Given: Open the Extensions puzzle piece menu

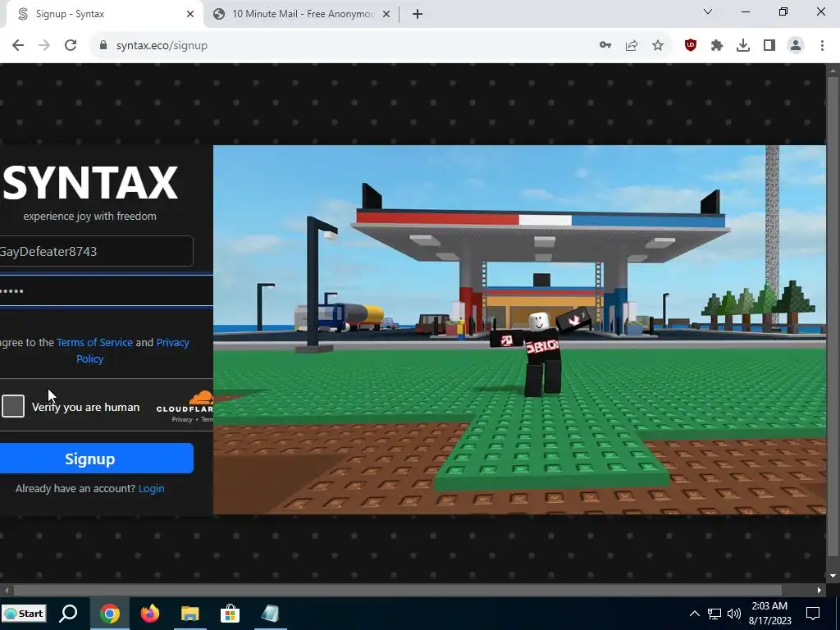Looking at the screenshot, I should click(717, 46).
